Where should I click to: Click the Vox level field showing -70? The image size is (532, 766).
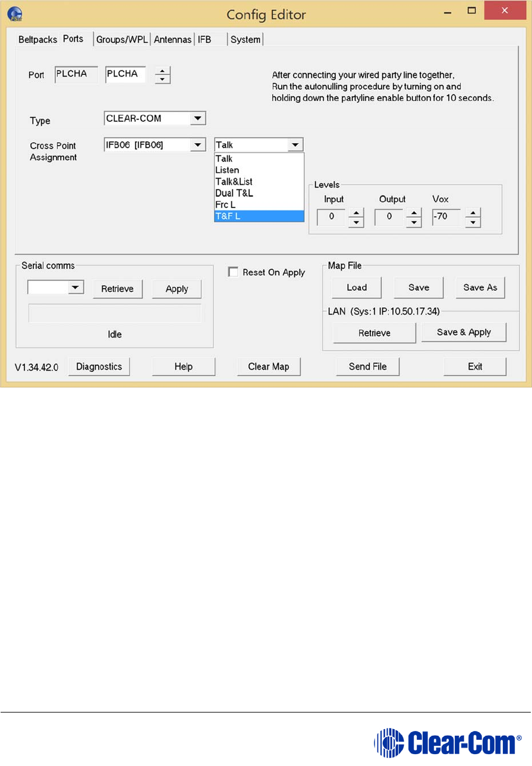click(448, 217)
